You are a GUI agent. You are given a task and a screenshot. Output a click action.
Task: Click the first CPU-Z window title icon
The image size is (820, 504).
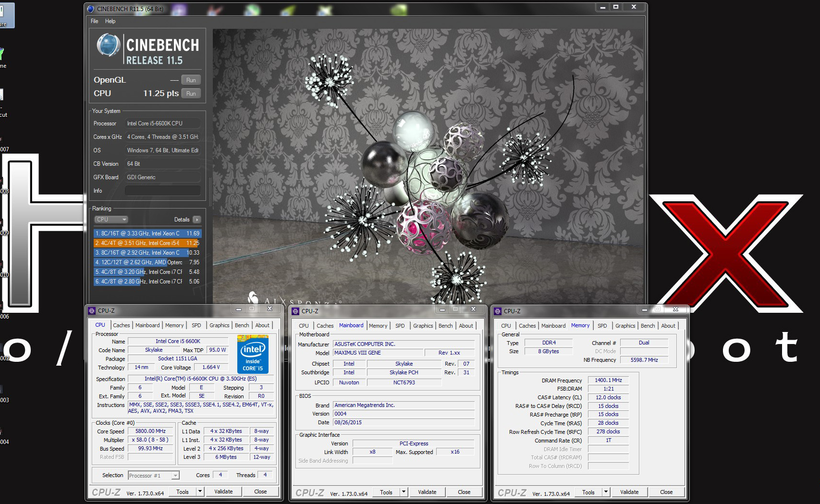pyautogui.click(x=92, y=311)
